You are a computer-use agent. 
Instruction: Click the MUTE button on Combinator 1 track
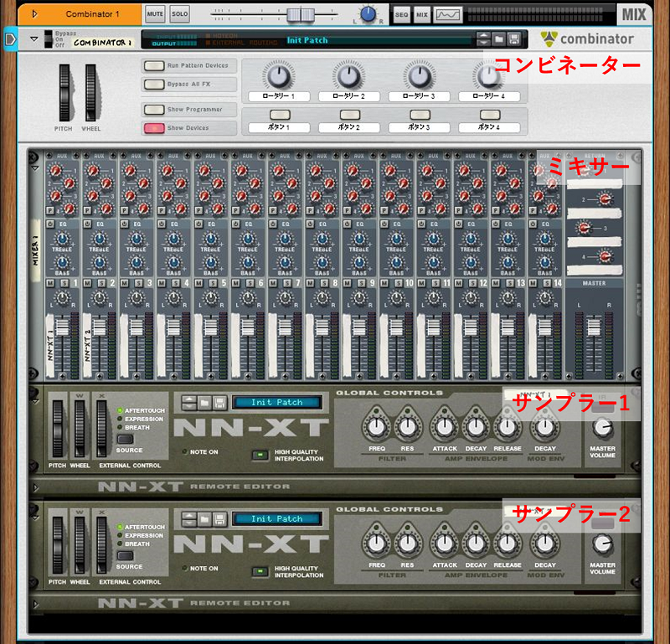[155, 14]
